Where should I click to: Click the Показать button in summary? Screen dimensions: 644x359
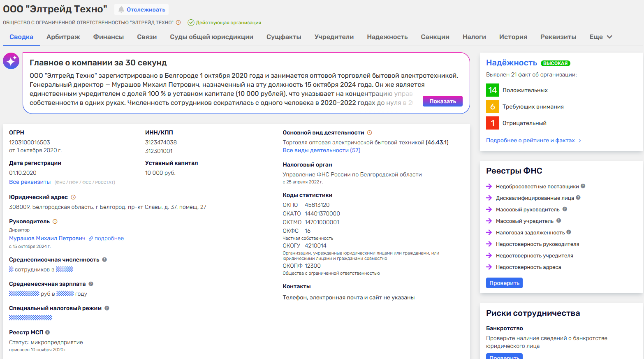point(442,101)
